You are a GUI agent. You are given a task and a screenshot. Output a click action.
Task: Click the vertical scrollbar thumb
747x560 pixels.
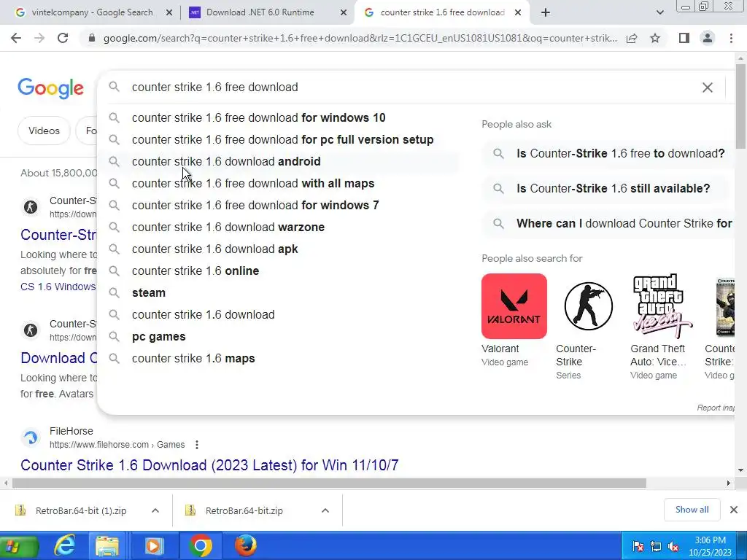[x=740, y=106]
